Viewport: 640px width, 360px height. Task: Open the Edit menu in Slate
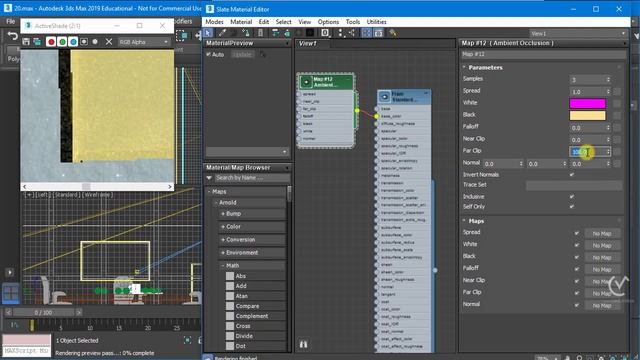point(264,22)
